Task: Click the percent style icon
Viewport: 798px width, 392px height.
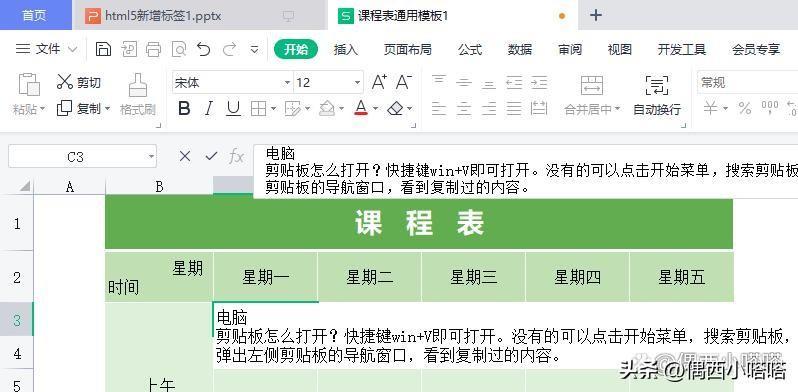Action: (x=745, y=108)
